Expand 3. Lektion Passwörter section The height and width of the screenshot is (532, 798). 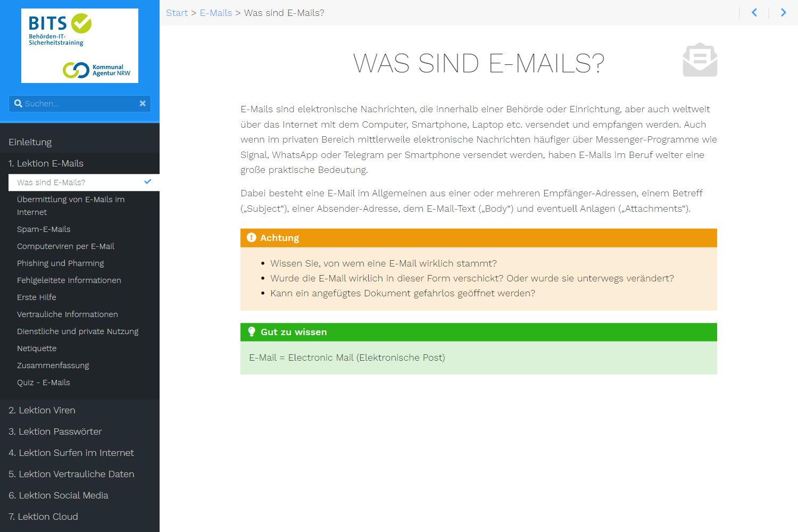point(55,431)
